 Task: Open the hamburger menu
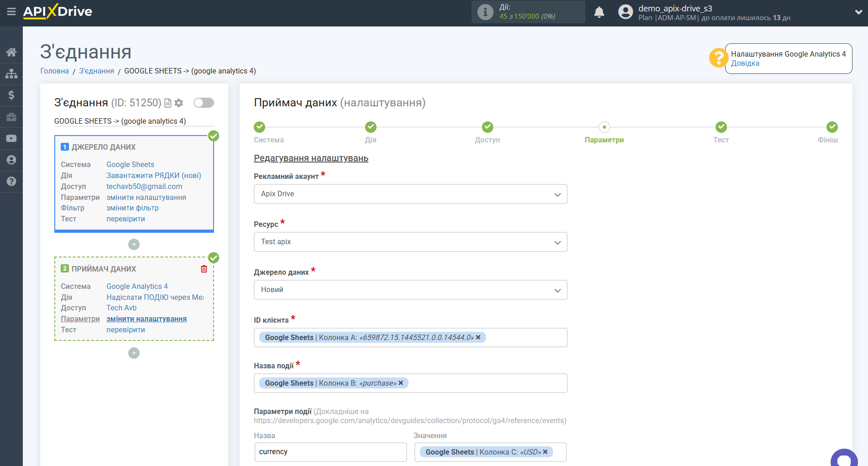click(x=11, y=12)
